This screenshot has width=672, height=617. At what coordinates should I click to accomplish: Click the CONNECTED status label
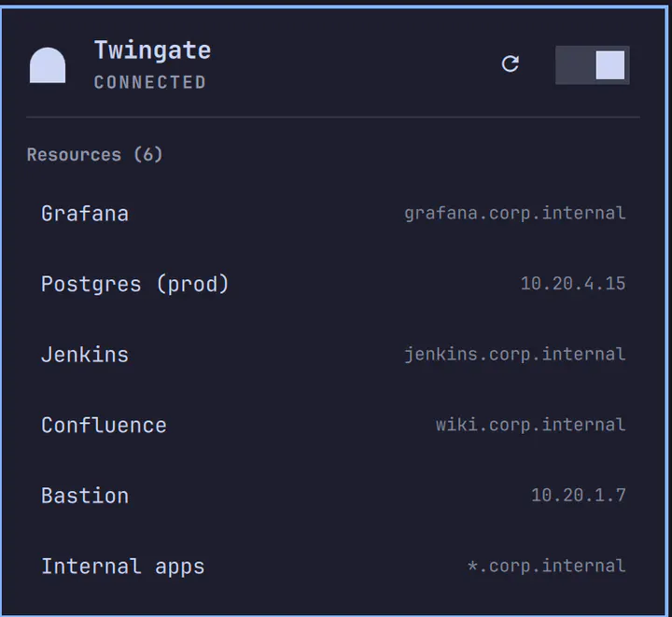click(150, 82)
